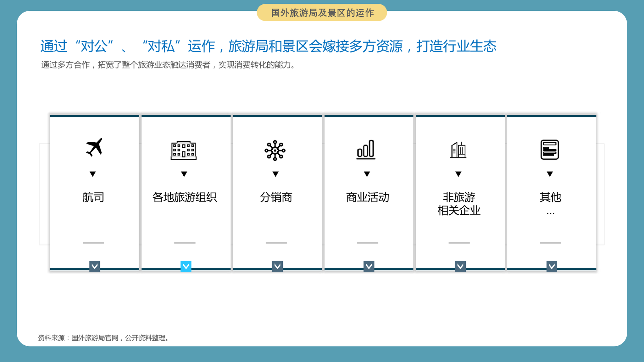Screen dimensions: 644x362
Task: Click the document list icon above 其他
Action: pyautogui.click(x=550, y=150)
